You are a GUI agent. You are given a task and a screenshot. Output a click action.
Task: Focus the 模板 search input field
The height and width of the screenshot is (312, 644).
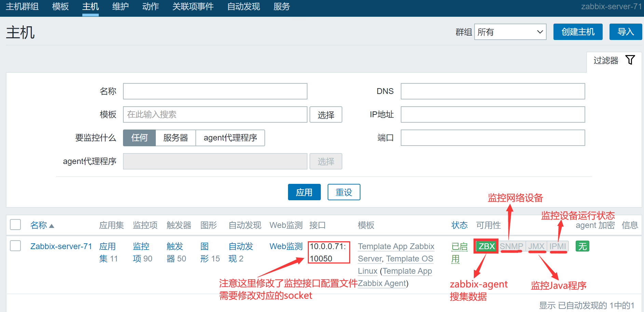pyautogui.click(x=215, y=114)
